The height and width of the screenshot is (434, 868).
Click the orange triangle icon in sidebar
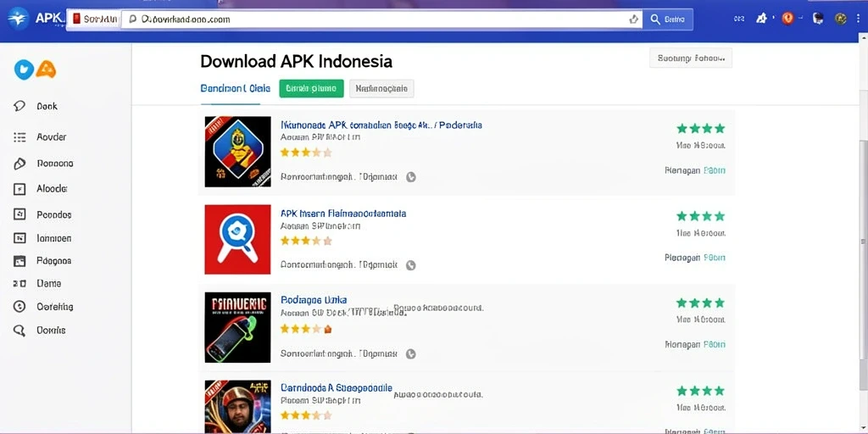coord(46,70)
